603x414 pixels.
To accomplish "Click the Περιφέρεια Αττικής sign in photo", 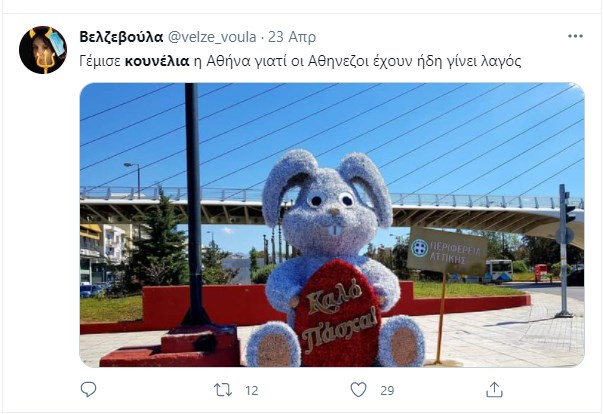I will (x=447, y=251).
